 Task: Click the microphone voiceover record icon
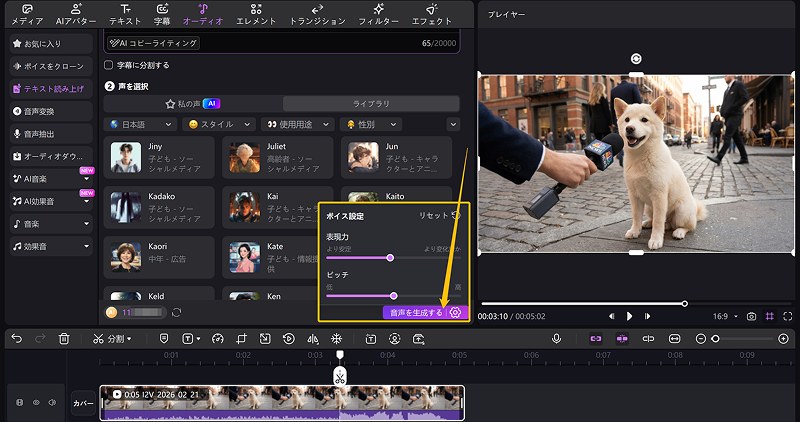pos(557,339)
